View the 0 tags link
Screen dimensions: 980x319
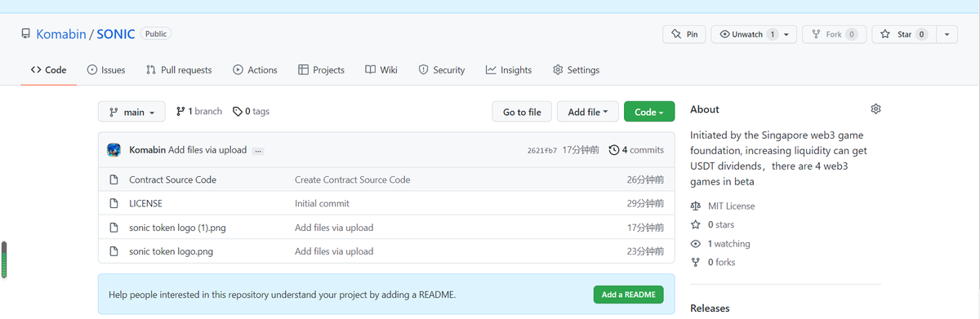coord(252,111)
